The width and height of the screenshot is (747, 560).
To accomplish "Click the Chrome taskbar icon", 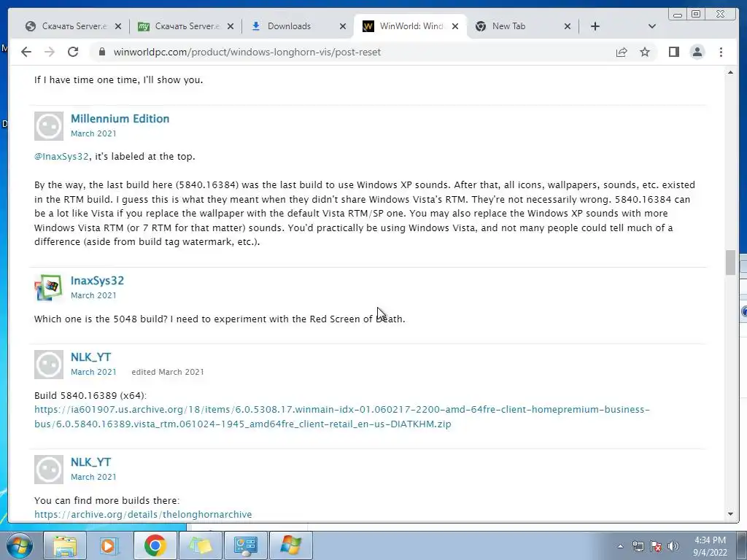I will pos(155,545).
